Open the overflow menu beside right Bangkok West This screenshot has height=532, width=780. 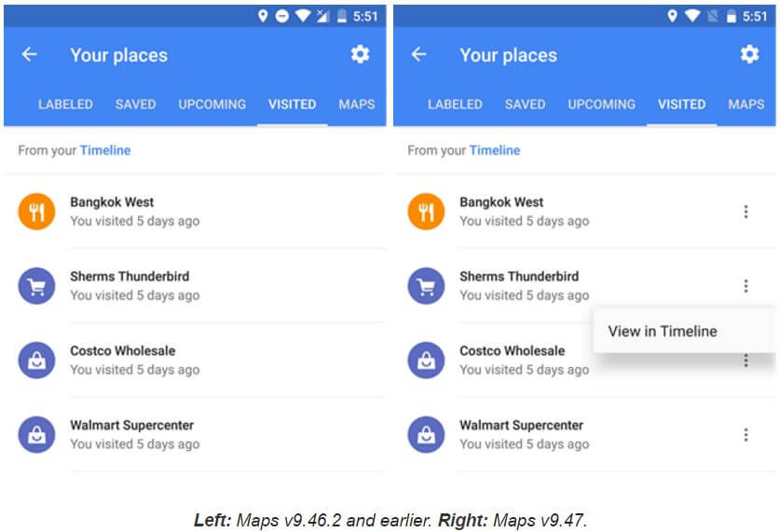click(x=746, y=212)
